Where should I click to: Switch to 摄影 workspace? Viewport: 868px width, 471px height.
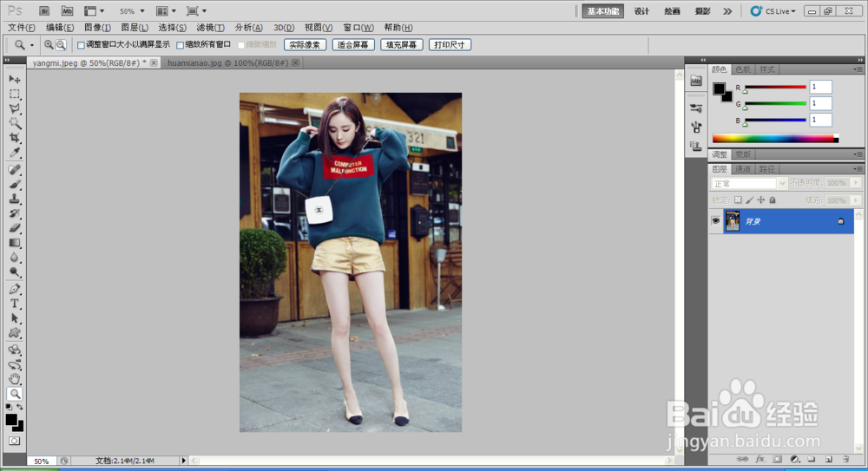702,11
